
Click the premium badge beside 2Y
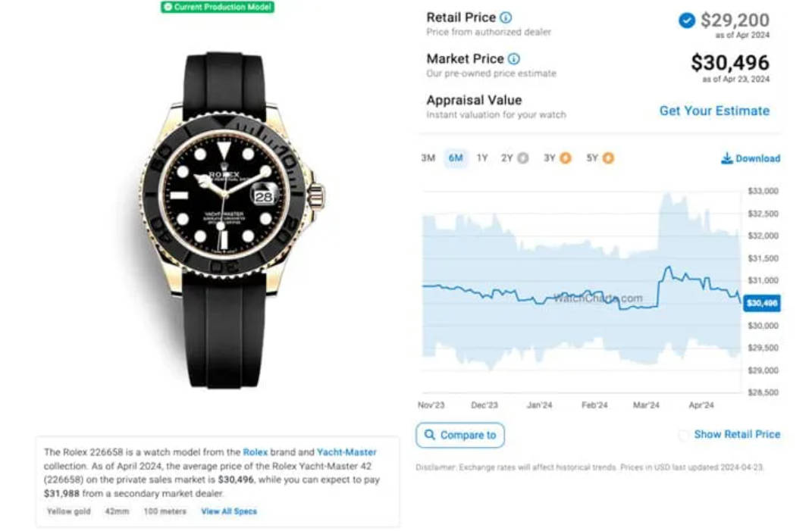pos(523,158)
